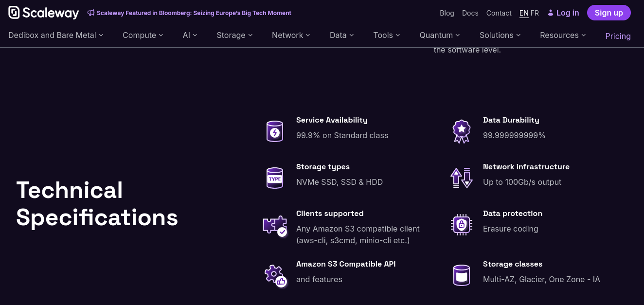The width and height of the screenshot is (644, 305).
Task: Open the Blog link
Action: 447,13
